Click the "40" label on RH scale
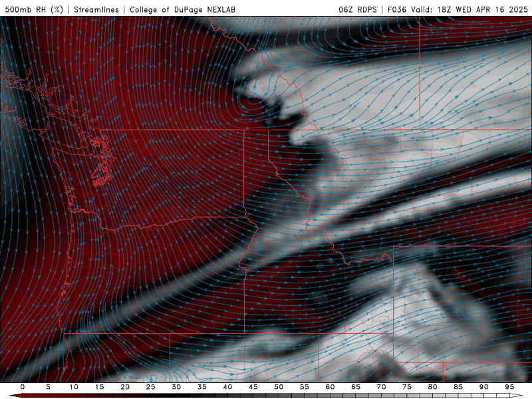The height and width of the screenshot is (399, 532). click(x=227, y=387)
